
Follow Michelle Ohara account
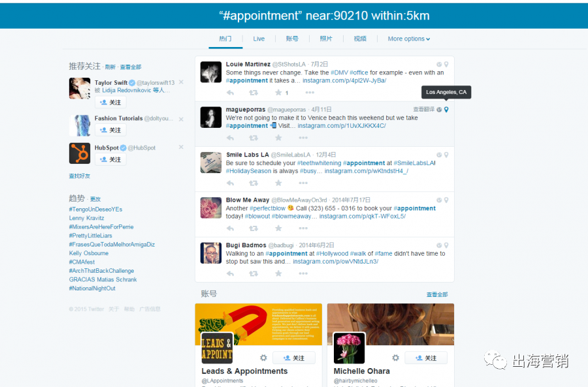(x=426, y=358)
